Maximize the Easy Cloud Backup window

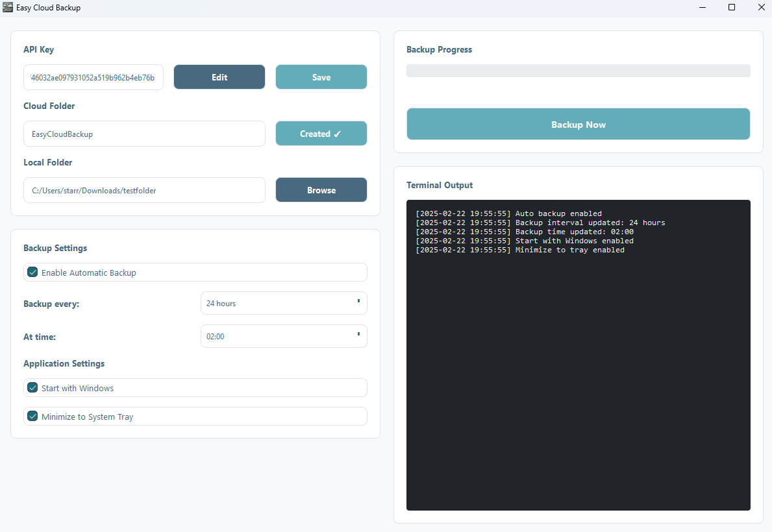732,7
